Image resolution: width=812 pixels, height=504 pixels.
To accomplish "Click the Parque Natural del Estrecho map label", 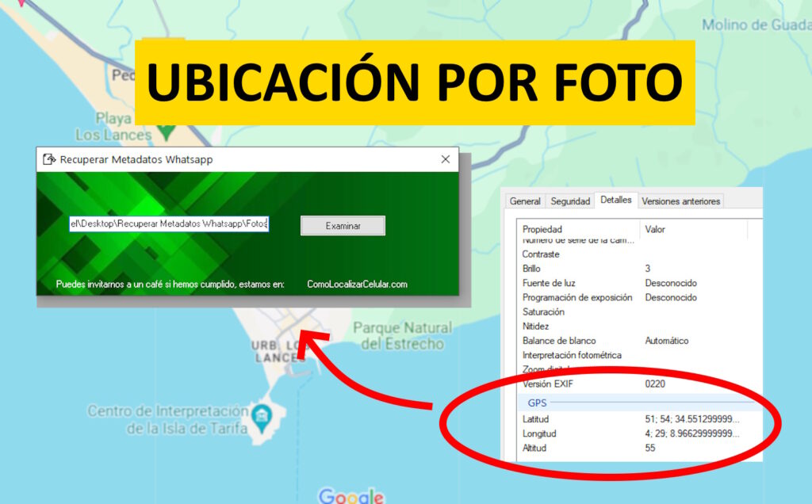I will point(402,336).
